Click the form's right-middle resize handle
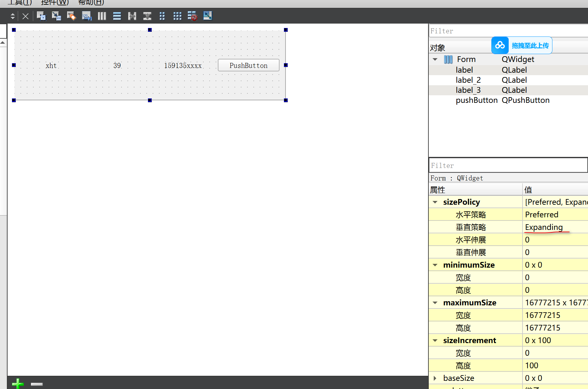Viewport: 588px width, 389px height. pyautogui.click(x=286, y=65)
